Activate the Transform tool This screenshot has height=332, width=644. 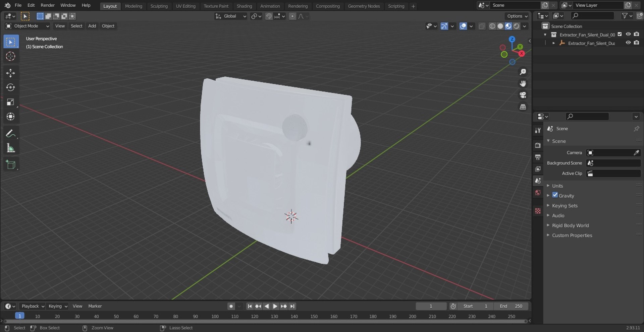coord(11,117)
